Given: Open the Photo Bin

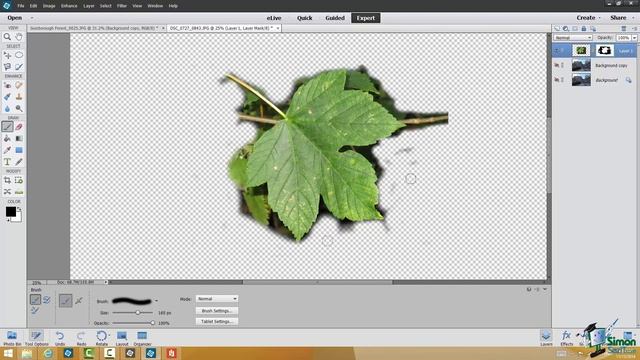Looking at the screenshot, I should pyautogui.click(x=12, y=338).
